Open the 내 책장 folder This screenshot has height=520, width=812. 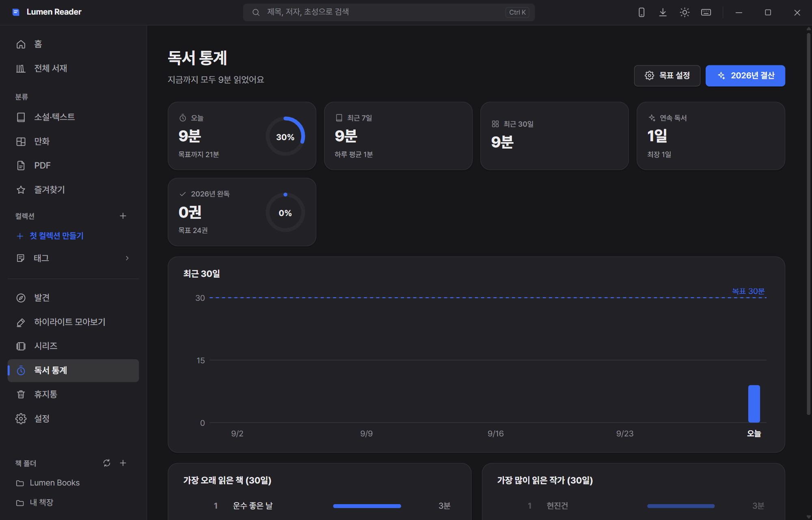(73, 503)
